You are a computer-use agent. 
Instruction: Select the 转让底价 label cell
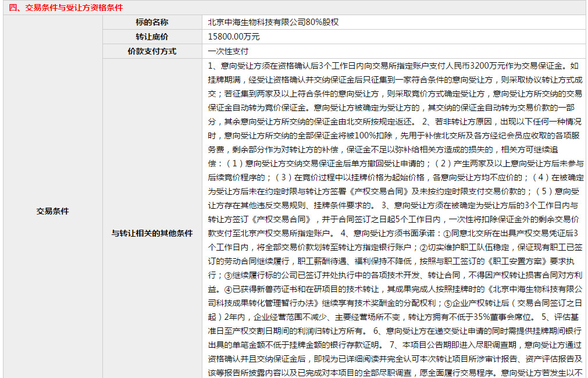[152, 37]
